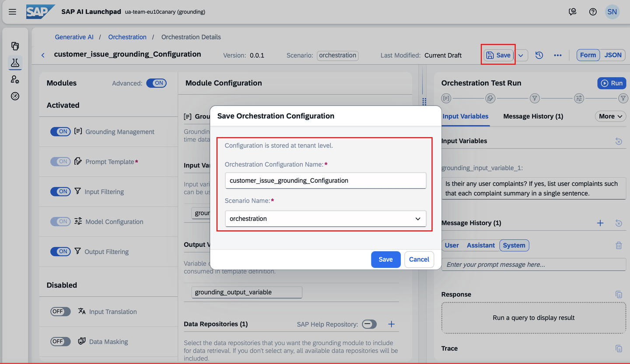Add a new message to Message History

click(x=600, y=223)
